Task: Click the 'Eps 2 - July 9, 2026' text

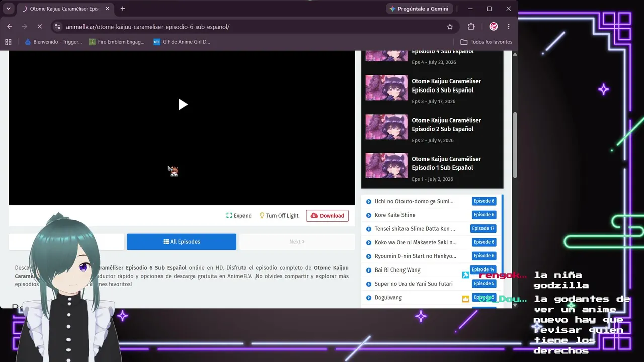Action: tap(433, 140)
